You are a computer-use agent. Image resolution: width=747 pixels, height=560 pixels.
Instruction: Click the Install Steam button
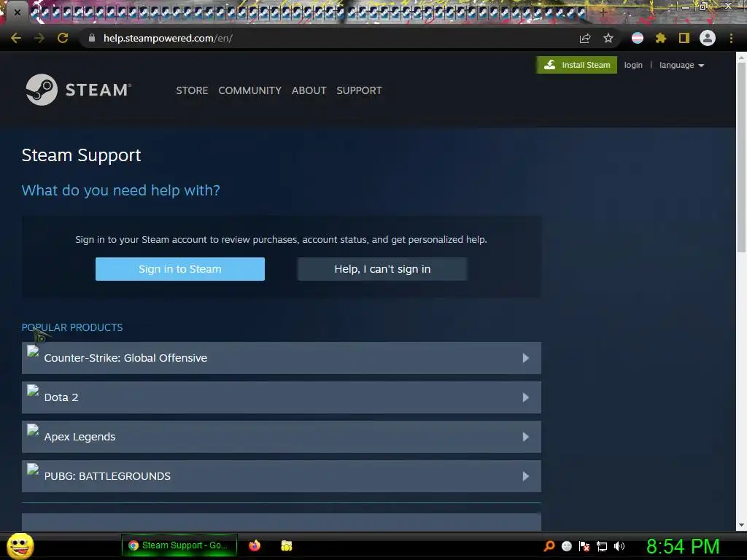[577, 65]
